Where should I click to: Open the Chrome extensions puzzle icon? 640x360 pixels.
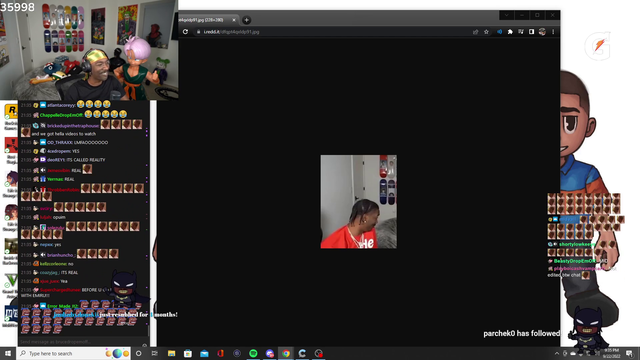[510, 32]
